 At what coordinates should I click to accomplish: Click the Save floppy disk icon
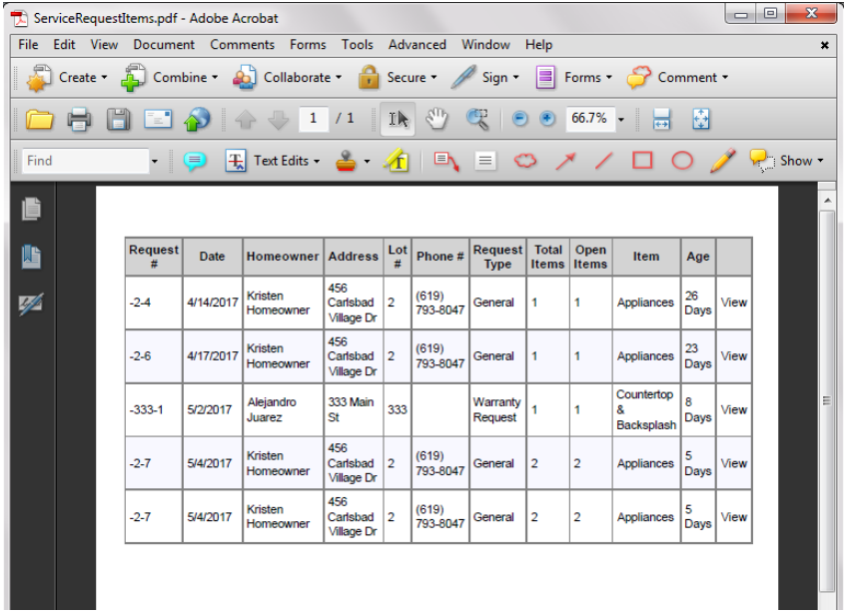[x=119, y=120]
